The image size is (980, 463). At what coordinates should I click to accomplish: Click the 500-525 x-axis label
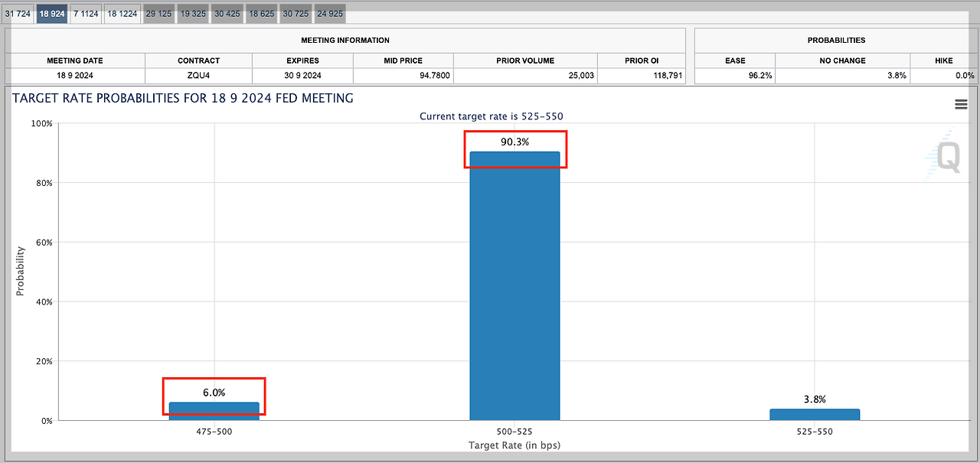pos(514,432)
